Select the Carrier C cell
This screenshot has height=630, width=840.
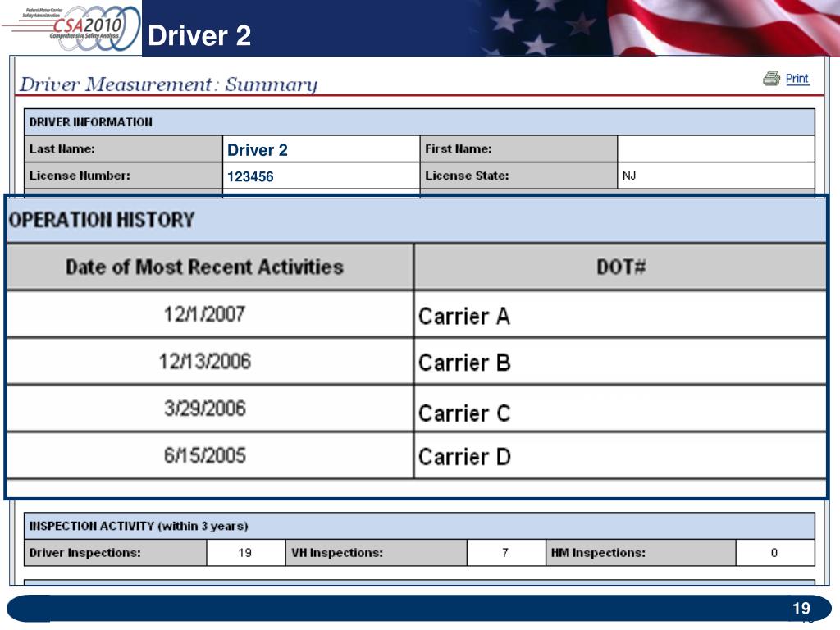point(620,409)
